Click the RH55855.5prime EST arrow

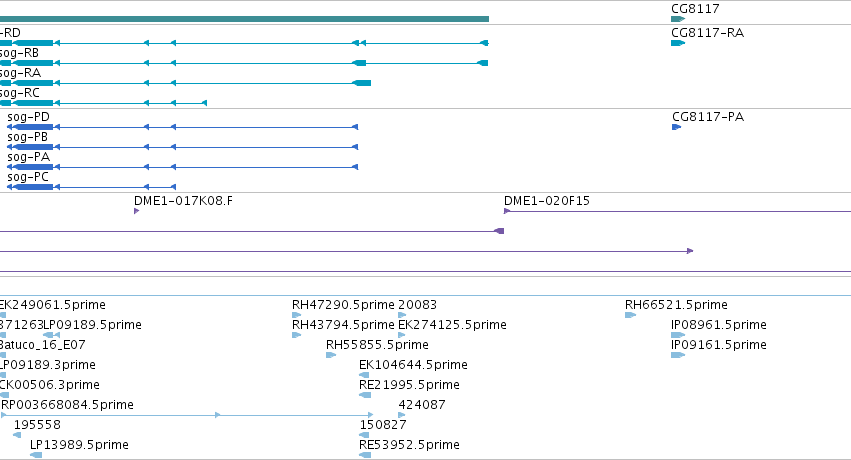click(331, 355)
